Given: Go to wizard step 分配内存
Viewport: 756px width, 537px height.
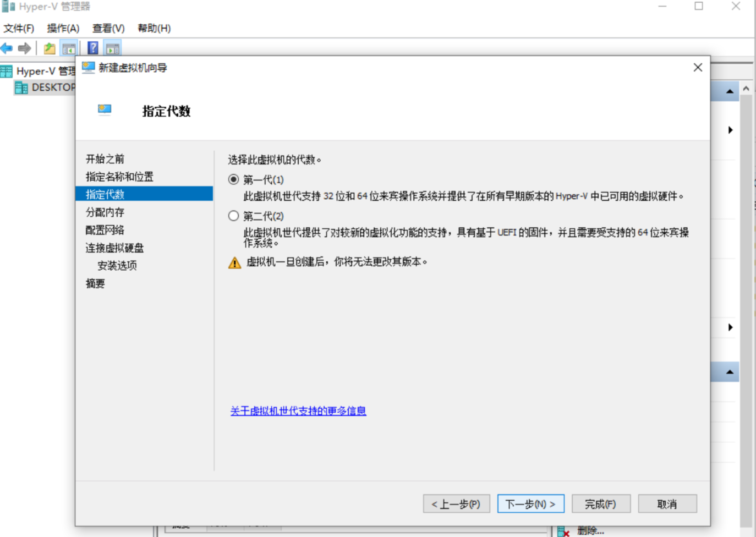Looking at the screenshot, I should tap(105, 212).
